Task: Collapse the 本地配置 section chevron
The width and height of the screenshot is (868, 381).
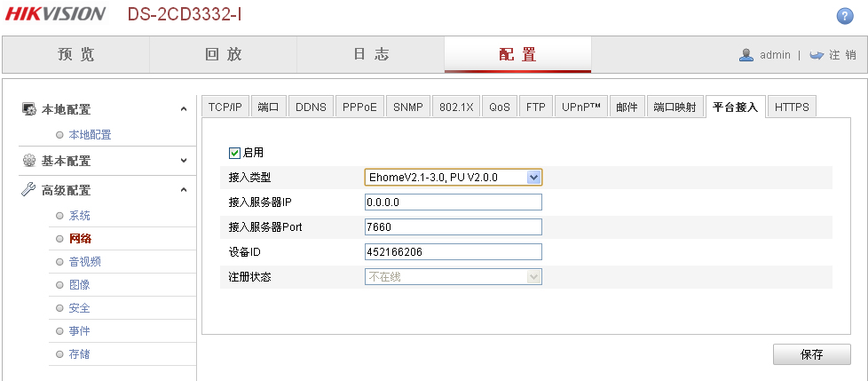Action: click(x=184, y=109)
